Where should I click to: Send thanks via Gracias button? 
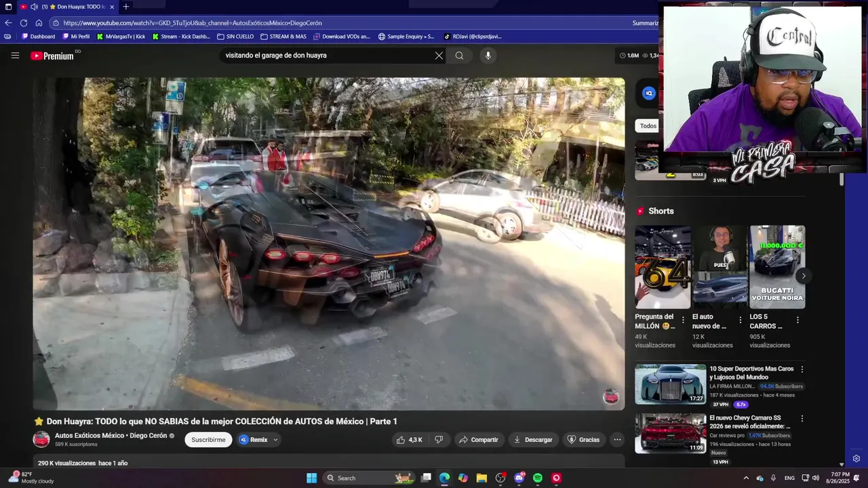583,440
